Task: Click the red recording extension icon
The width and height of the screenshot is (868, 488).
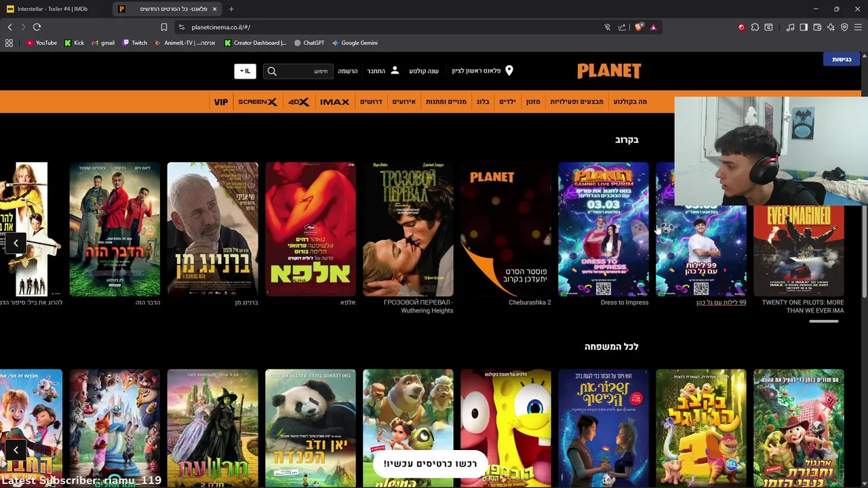Action: [741, 27]
